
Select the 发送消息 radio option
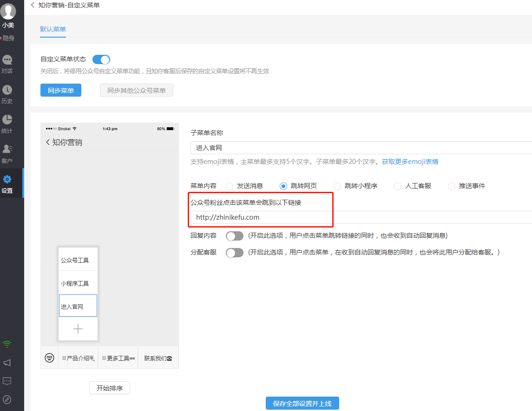pyautogui.click(x=229, y=186)
